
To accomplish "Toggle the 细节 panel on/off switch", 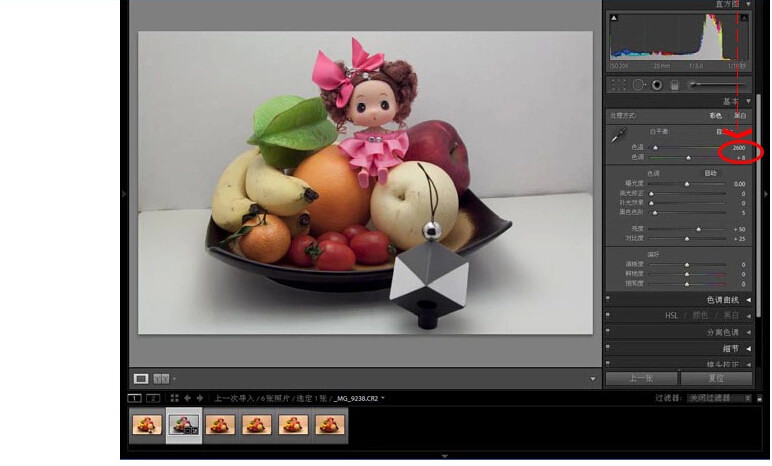I will click(608, 347).
